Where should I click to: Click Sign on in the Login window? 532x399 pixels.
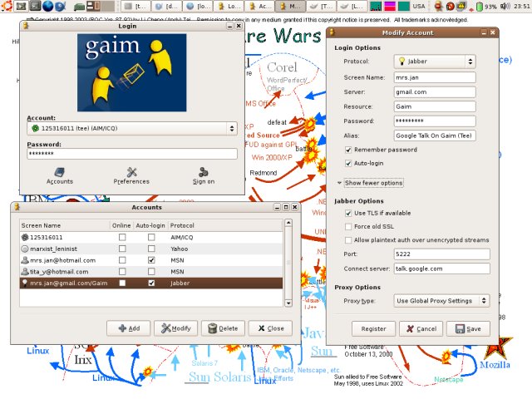point(204,175)
